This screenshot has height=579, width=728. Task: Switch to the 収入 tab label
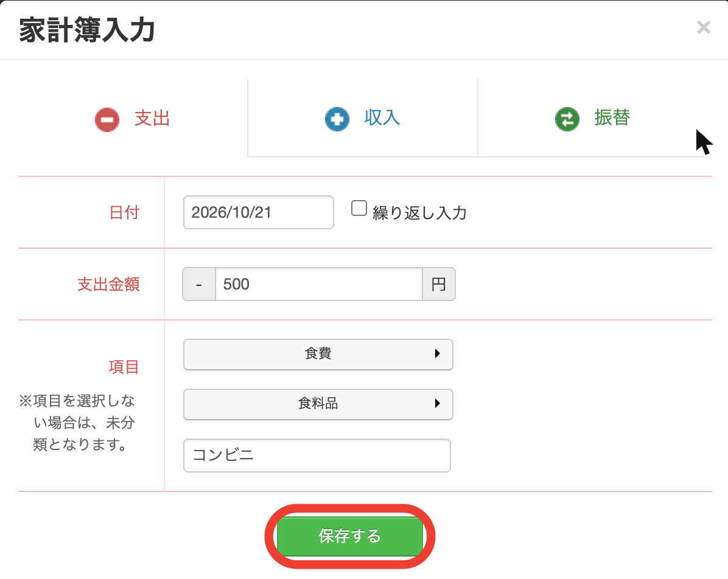tap(382, 117)
